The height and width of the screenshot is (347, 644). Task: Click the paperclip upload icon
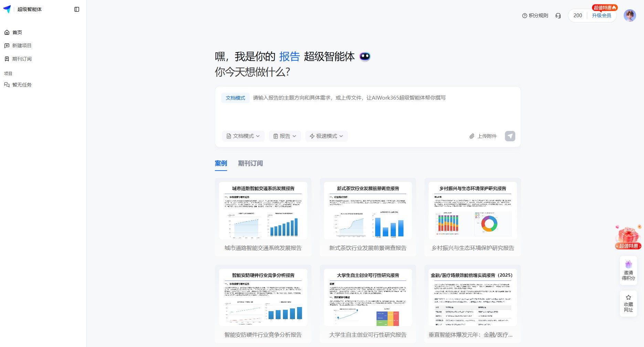pos(472,136)
